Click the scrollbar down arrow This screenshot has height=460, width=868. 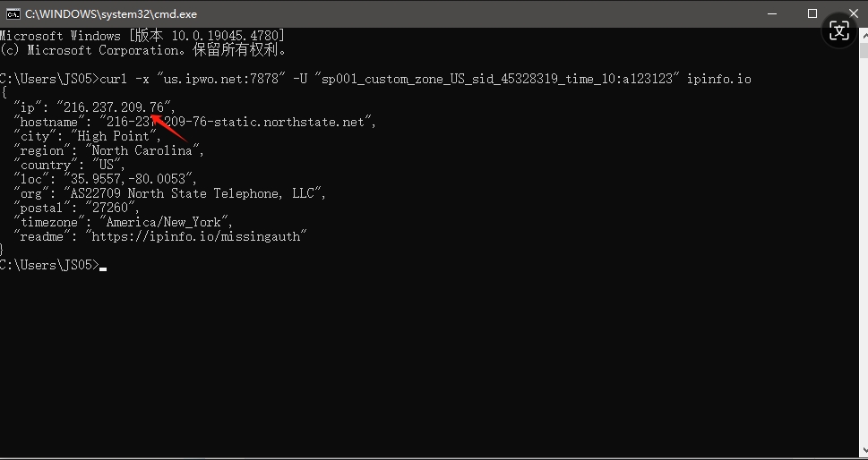[864, 451]
